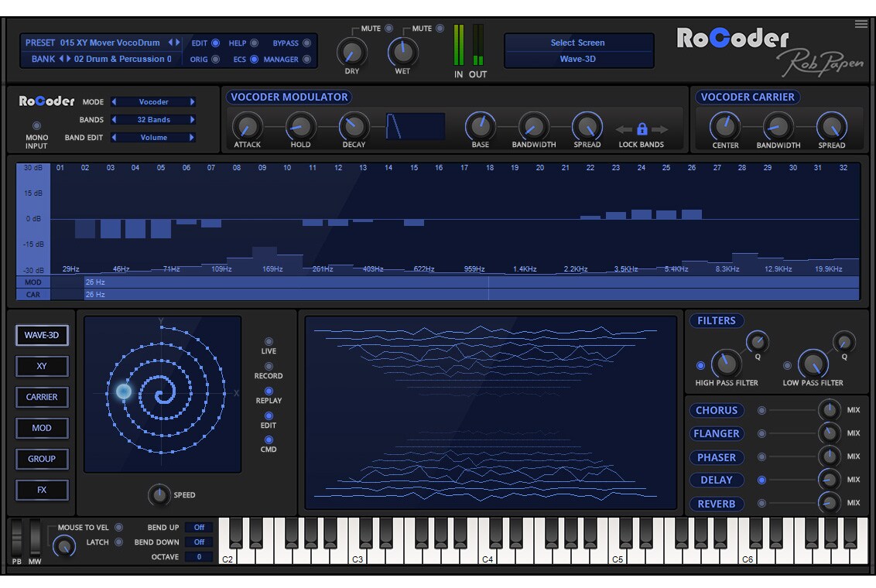
Task: Turn off the Delay effect LED
Action: pyautogui.click(x=761, y=480)
